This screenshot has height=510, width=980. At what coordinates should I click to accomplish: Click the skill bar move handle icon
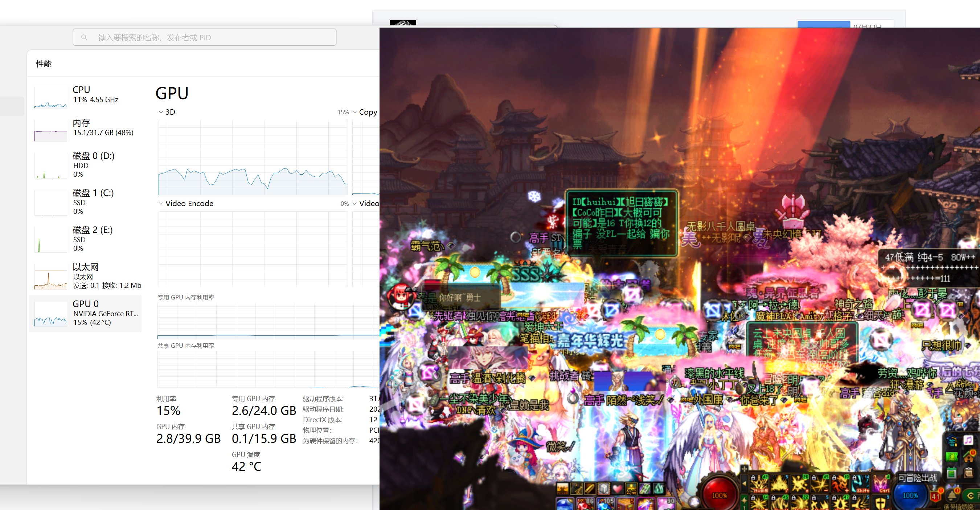tap(745, 469)
